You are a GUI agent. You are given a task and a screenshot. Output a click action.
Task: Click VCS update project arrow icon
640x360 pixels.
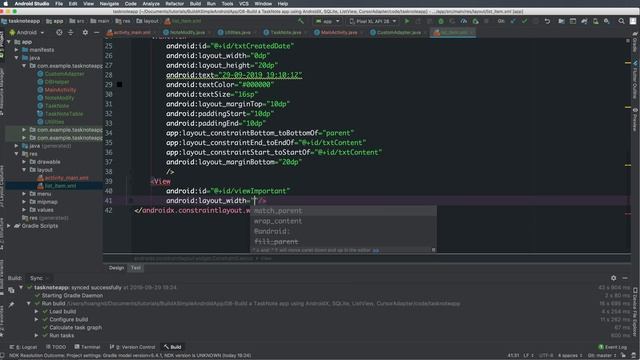pyautogui.click(x=513, y=21)
